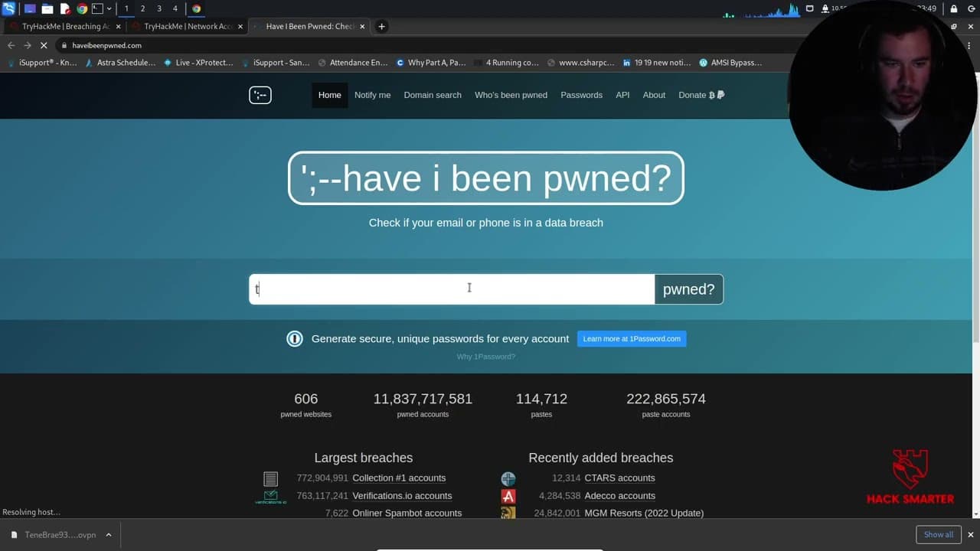Go to the Home menu item
980x551 pixels.
click(329, 95)
